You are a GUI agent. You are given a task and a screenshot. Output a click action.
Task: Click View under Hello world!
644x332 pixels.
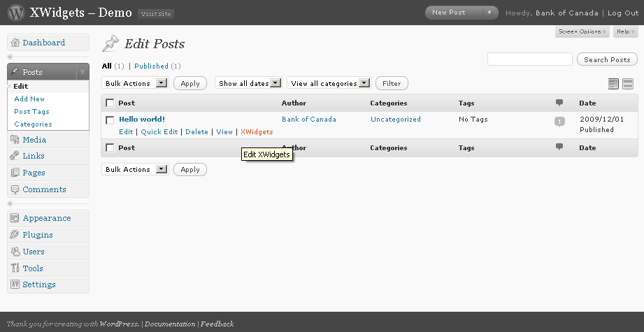(224, 131)
